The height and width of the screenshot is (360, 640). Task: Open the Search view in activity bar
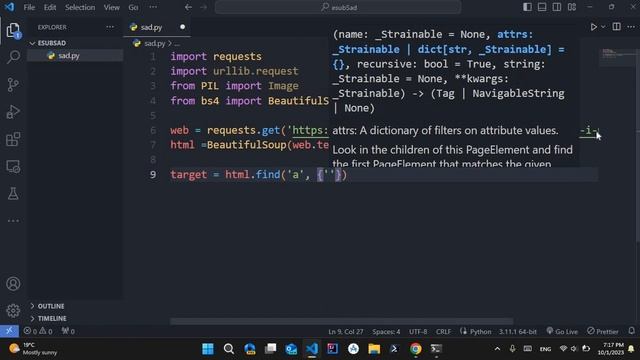[x=13, y=57]
